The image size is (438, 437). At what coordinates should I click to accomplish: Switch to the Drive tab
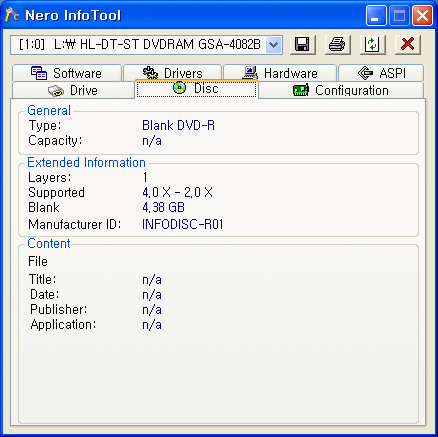point(73,90)
